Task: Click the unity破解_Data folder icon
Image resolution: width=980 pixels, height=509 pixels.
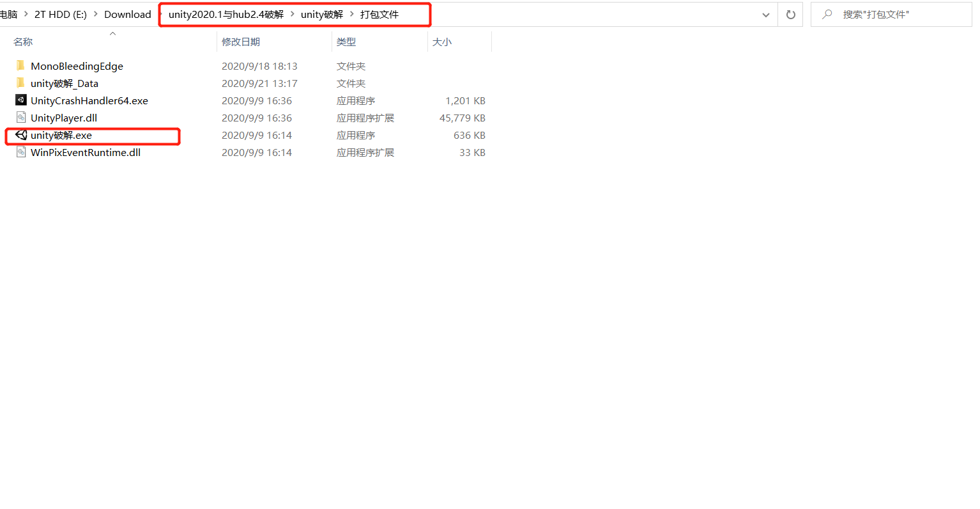Action: (x=20, y=83)
